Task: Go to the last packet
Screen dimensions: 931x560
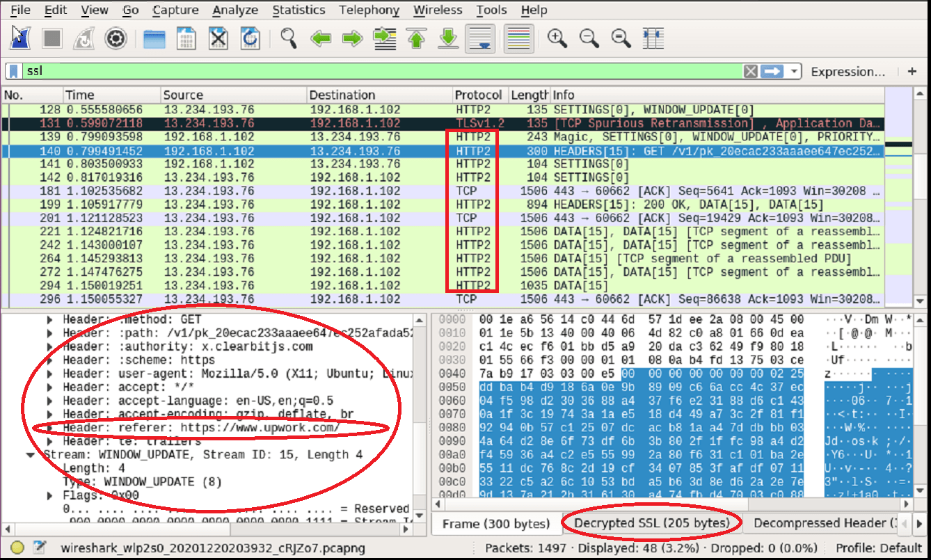Action: point(448,38)
